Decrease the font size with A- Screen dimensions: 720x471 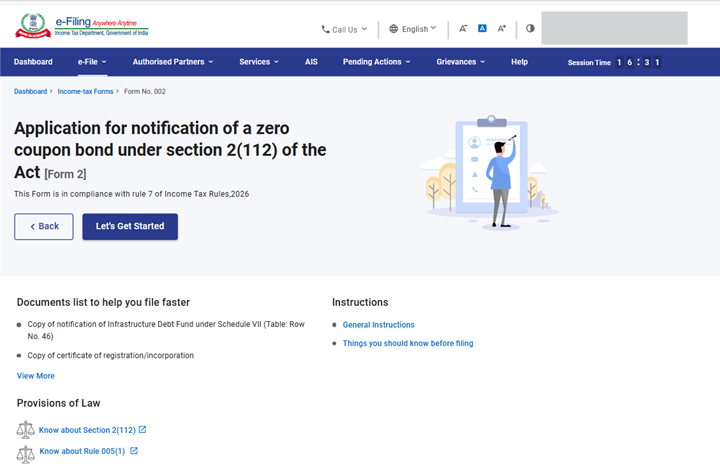click(463, 29)
